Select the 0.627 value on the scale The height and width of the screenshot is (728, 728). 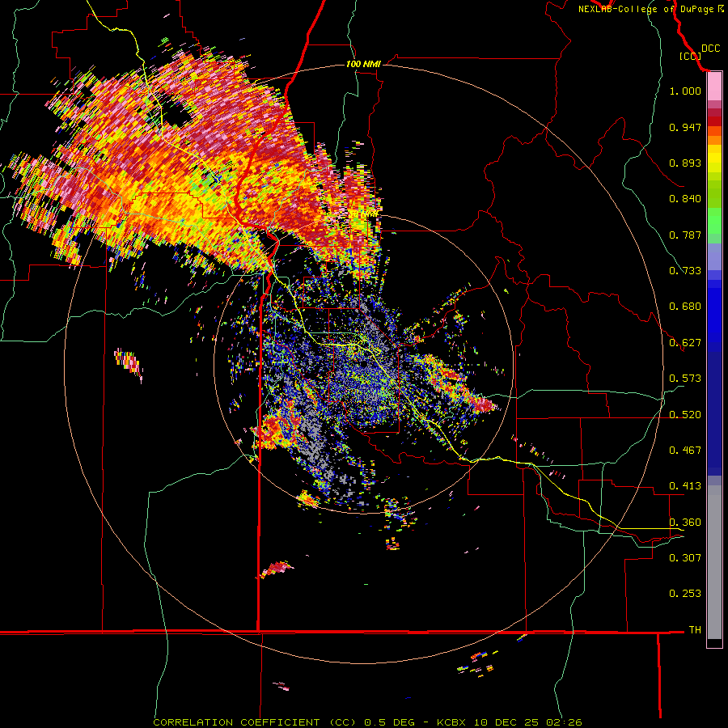(x=685, y=343)
